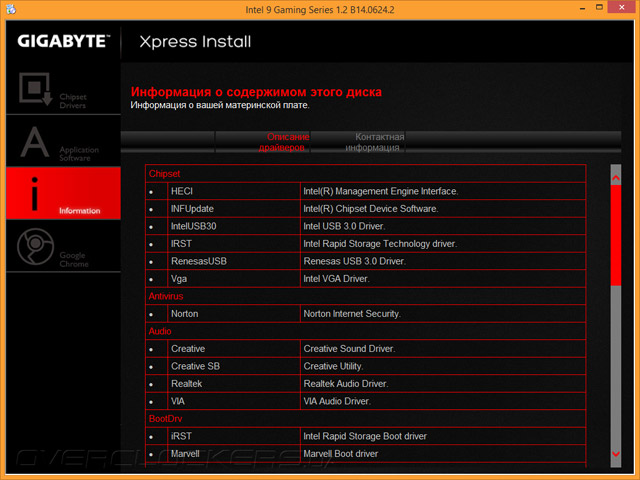
Task: Click the scrollbar down arrow
Action: click(616, 454)
